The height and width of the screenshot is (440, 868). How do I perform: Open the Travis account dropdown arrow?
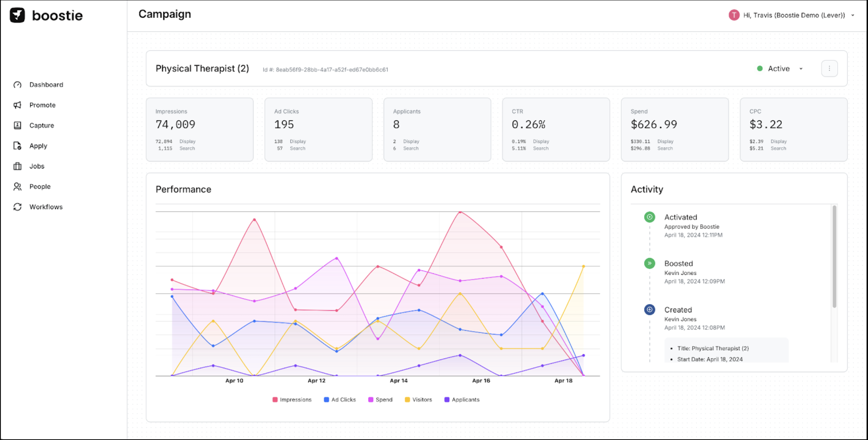853,16
